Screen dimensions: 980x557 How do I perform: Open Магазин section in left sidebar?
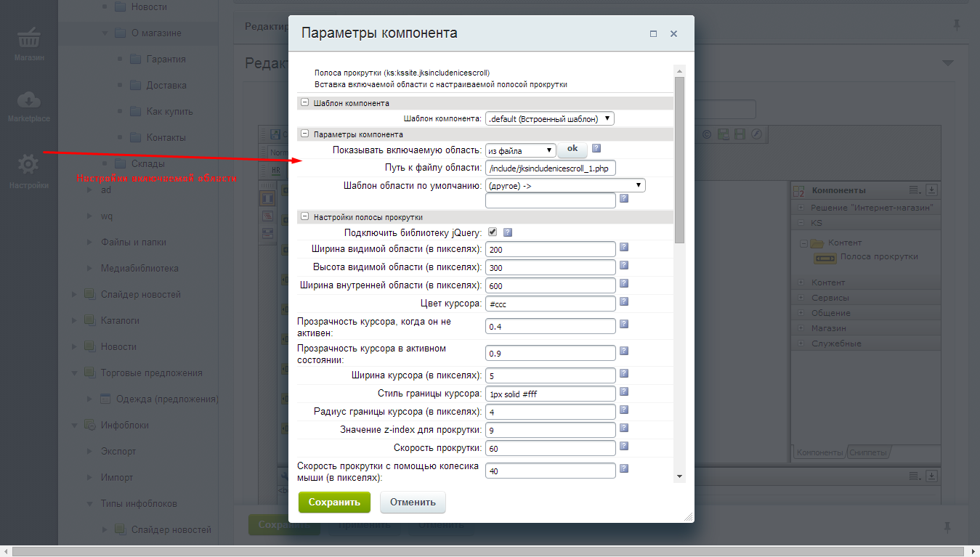click(29, 44)
